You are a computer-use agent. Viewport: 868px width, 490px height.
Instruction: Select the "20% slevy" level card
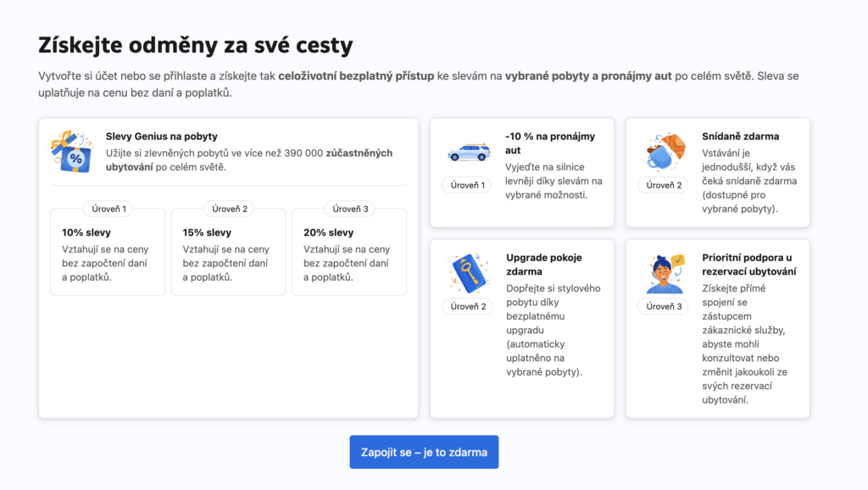349,253
